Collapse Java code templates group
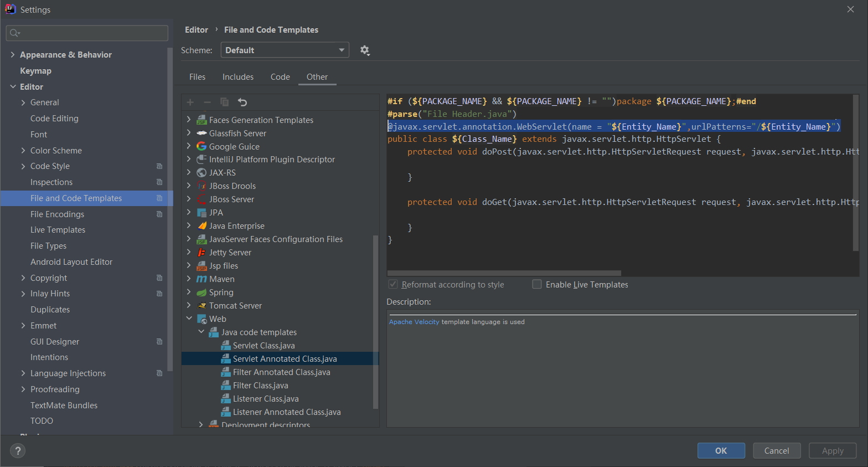This screenshot has height=467, width=868. [x=201, y=332]
